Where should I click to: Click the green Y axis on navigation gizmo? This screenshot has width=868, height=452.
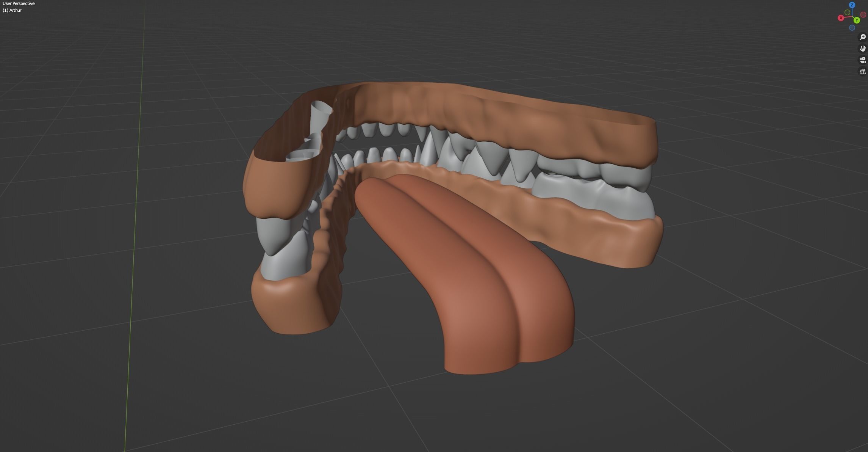tap(857, 20)
